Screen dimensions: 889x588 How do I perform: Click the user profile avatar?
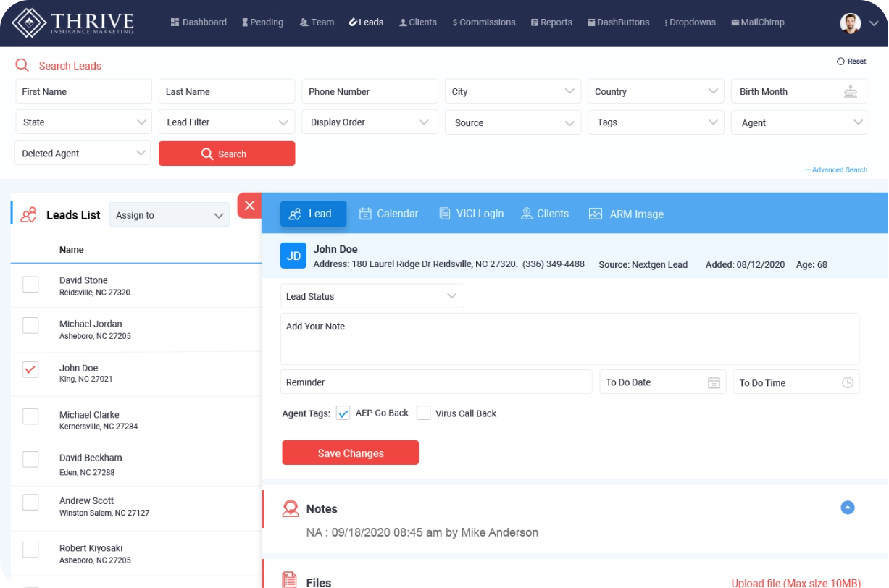click(850, 22)
